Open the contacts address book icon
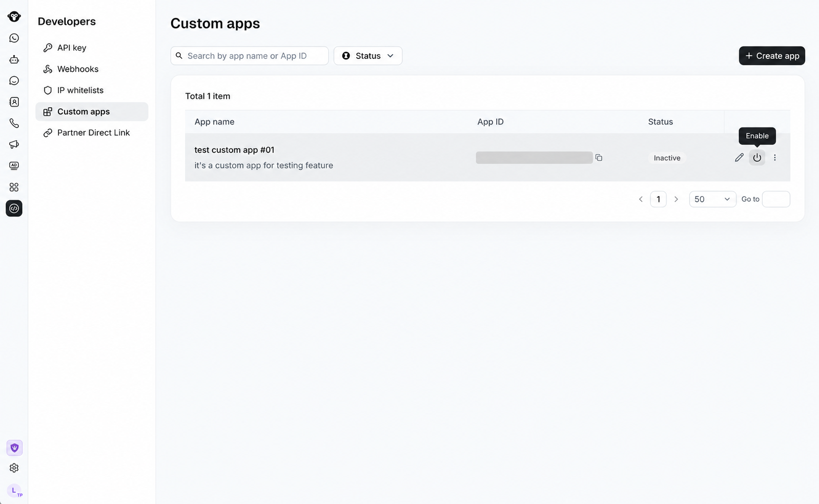 14,102
